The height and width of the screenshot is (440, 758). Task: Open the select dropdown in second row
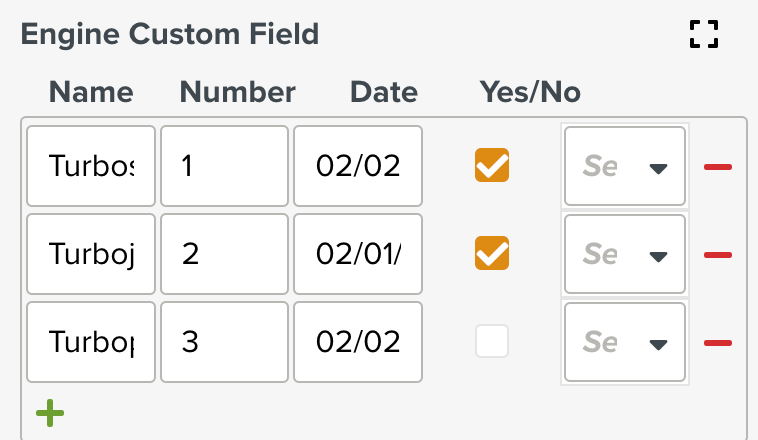click(625, 255)
